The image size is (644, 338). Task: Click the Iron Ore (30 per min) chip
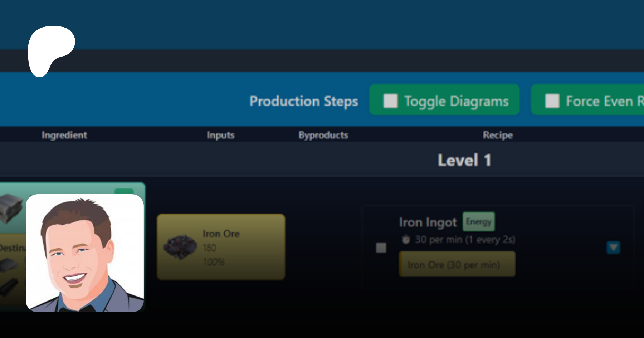tap(457, 264)
